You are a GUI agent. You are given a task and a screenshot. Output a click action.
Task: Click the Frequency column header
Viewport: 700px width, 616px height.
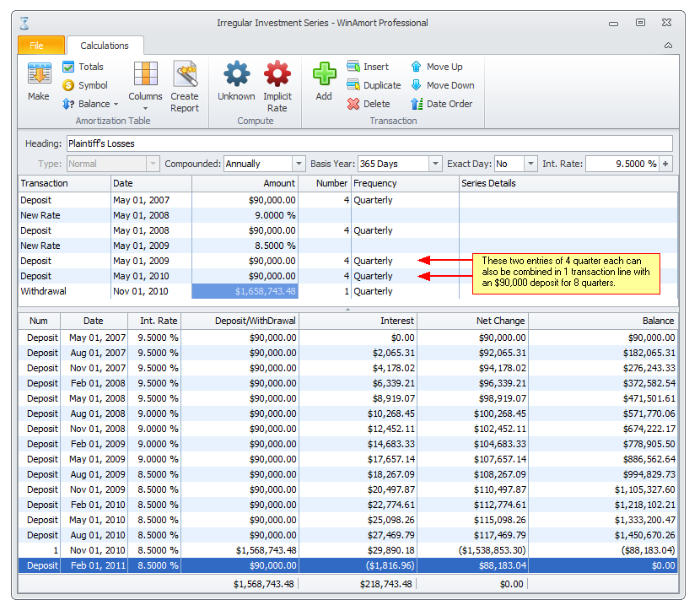(x=406, y=183)
